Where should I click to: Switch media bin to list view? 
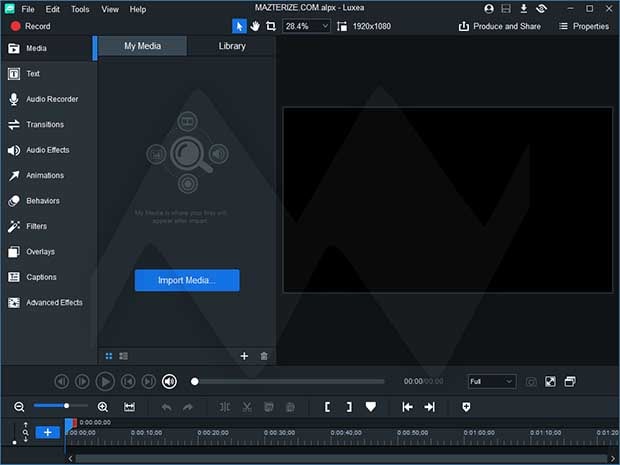coord(123,356)
